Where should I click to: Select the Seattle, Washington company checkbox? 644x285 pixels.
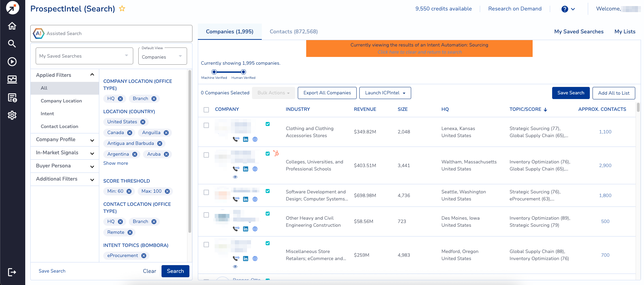click(x=206, y=192)
